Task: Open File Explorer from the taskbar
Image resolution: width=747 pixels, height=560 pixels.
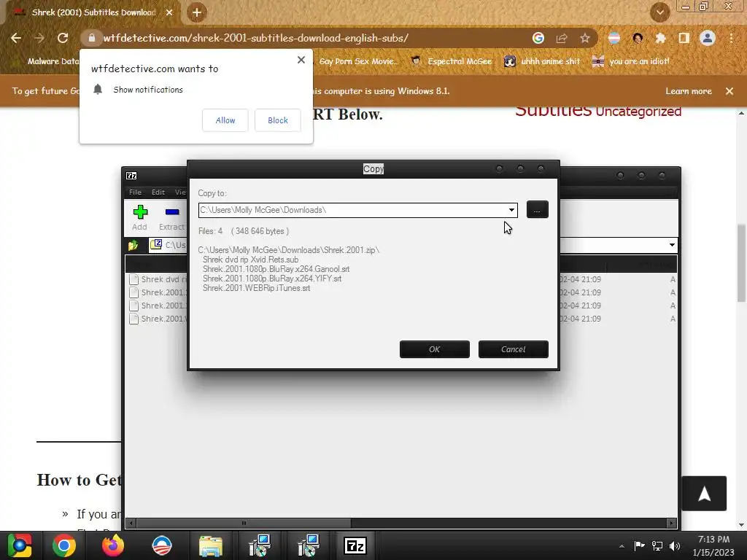Action: coord(211,545)
